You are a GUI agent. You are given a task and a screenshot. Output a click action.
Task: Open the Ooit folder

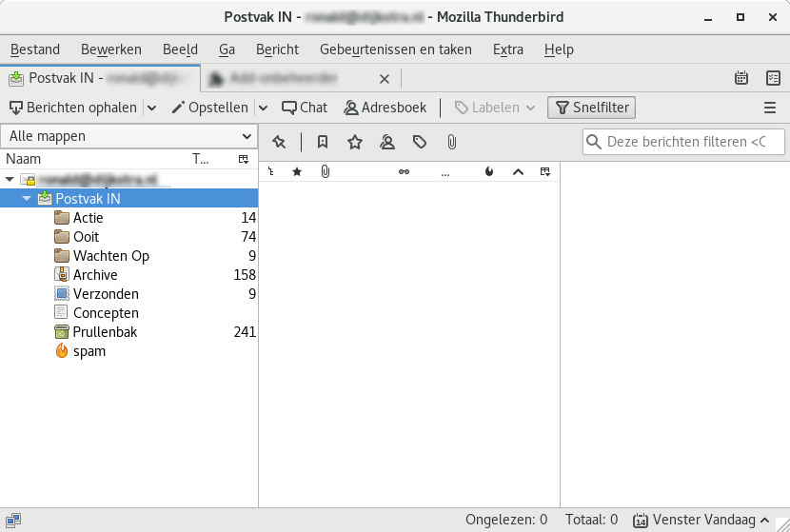point(129,237)
